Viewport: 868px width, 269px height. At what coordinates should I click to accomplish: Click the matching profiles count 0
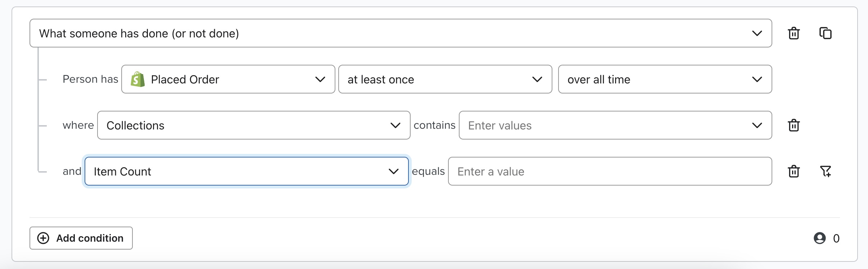(836, 238)
